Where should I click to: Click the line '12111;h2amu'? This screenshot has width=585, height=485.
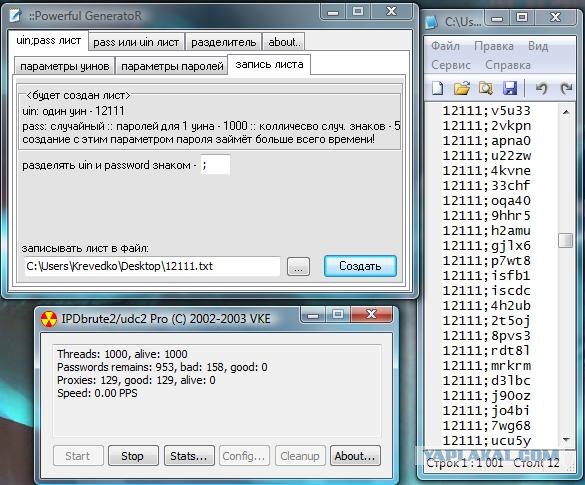(x=487, y=231)
